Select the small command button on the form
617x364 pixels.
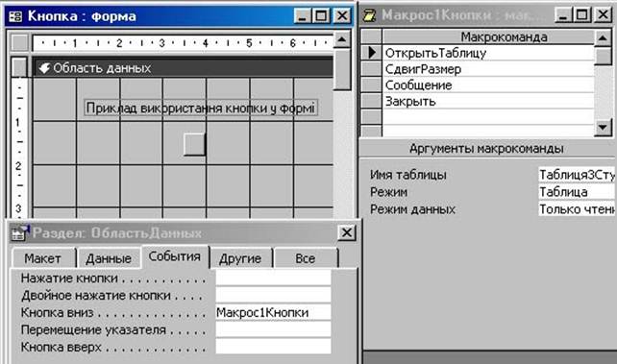(x=194, y=144)
